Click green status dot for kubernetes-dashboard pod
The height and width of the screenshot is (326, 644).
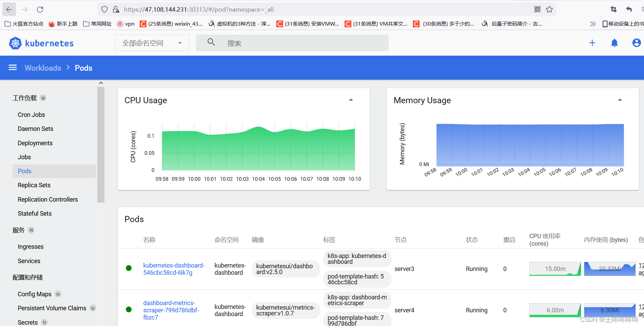(x=129, y=268)
